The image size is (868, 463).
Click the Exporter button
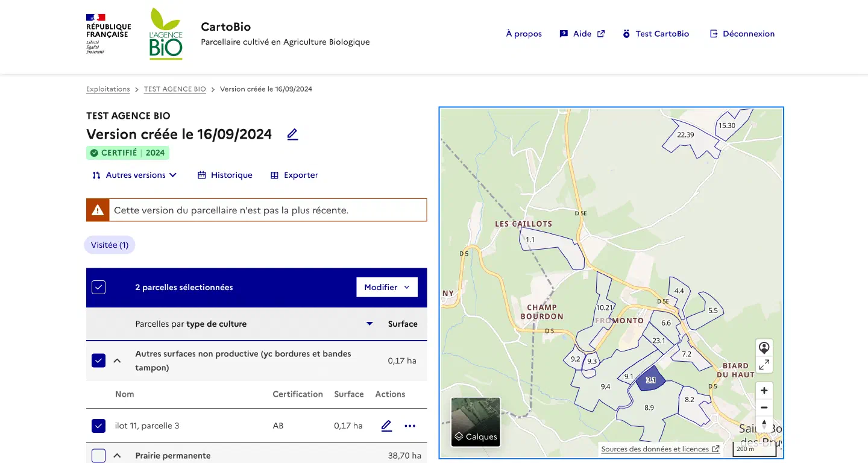pyautogui.click(x=294, y=175)
